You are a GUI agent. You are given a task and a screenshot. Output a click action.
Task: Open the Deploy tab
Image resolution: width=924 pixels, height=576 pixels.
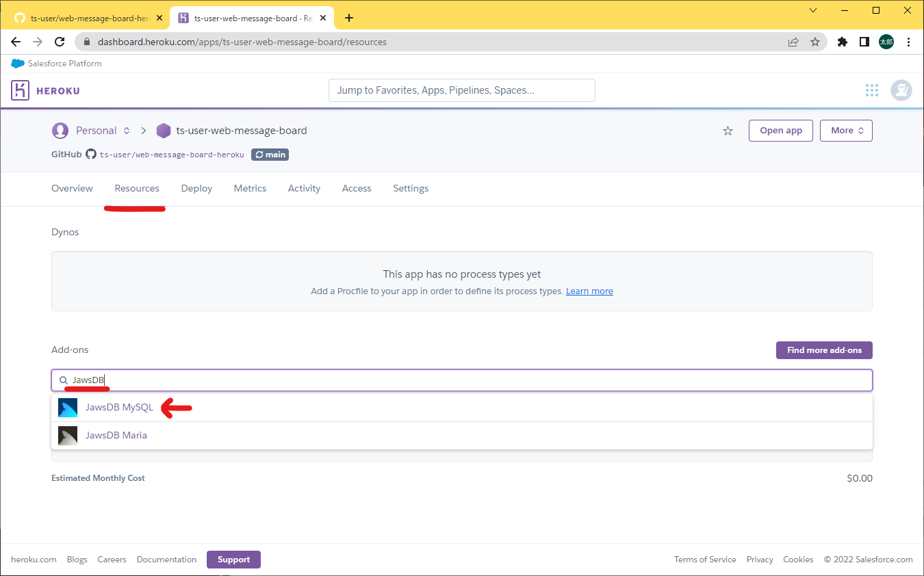(x=196, y=188)
